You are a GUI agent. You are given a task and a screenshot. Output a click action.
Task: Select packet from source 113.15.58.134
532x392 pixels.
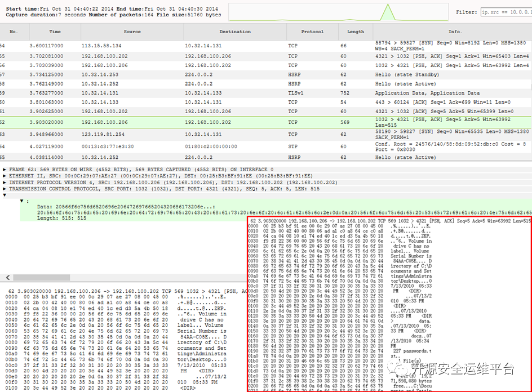[101, 46]
